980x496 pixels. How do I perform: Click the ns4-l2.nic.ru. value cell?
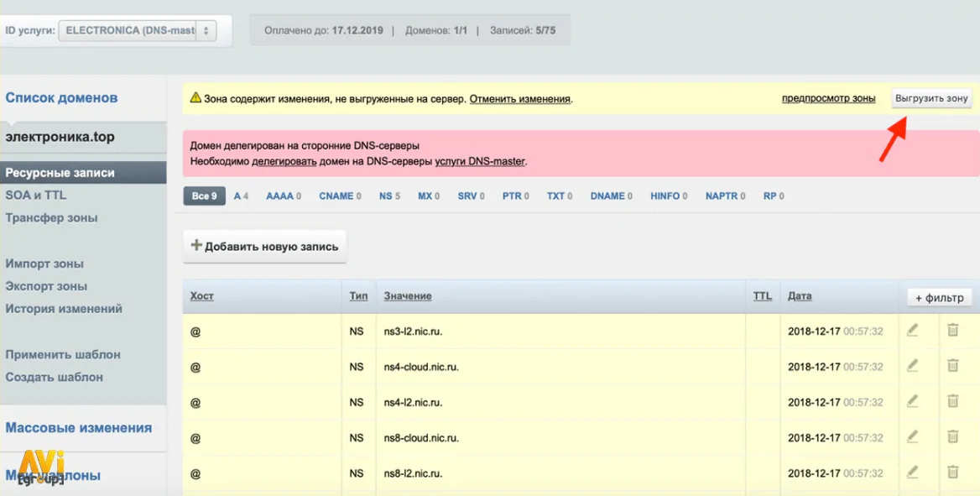(x=560, y=402)
